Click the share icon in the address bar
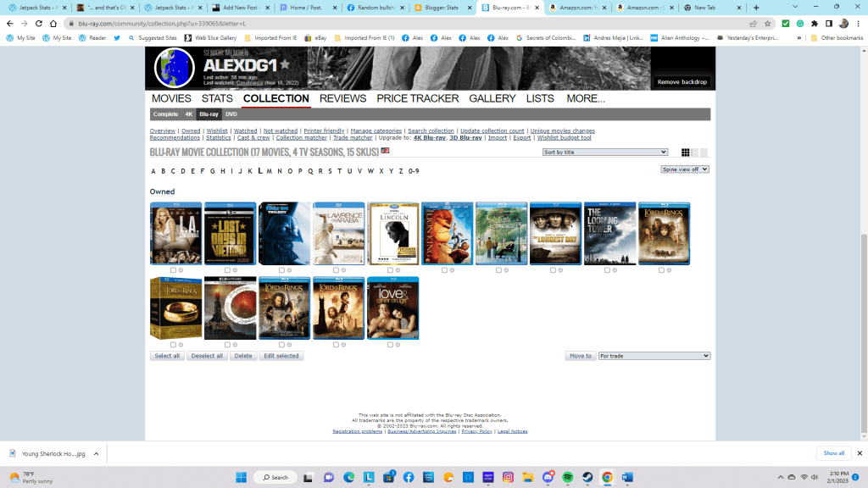868x488 pixels. coord(752,24)
